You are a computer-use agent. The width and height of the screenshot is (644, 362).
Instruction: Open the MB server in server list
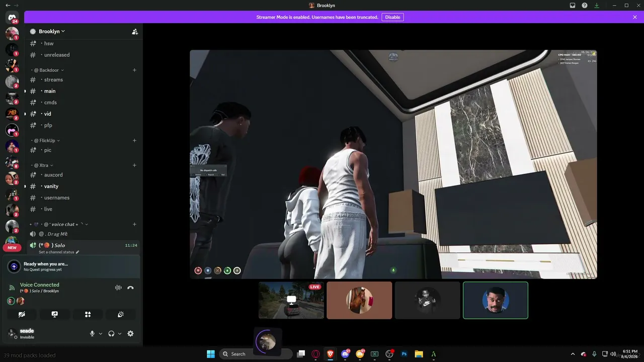12,114
